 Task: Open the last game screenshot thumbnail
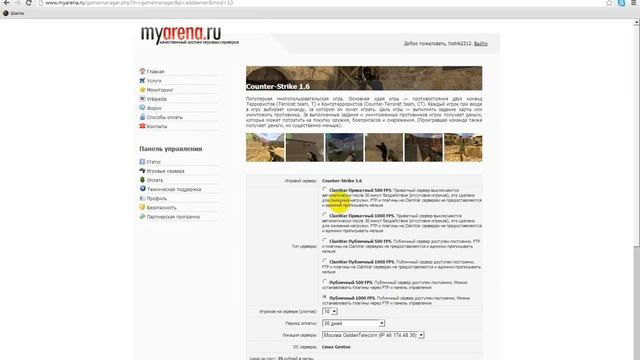tap(463, 147)
